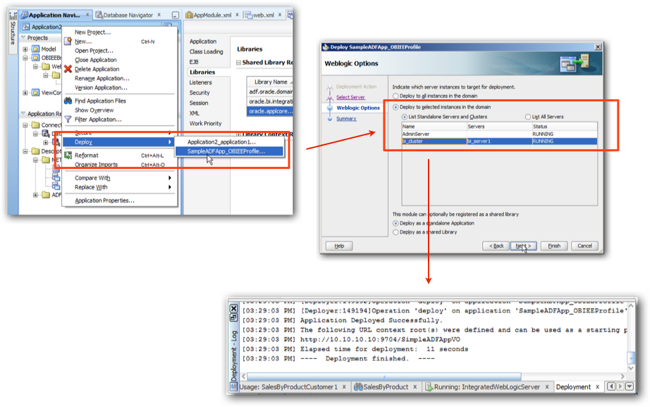The height and width of the screenshot is (407, 650).
Task: Close the Running: IntegratedWebLogicServer tab
Action: [x=547, y=387]
